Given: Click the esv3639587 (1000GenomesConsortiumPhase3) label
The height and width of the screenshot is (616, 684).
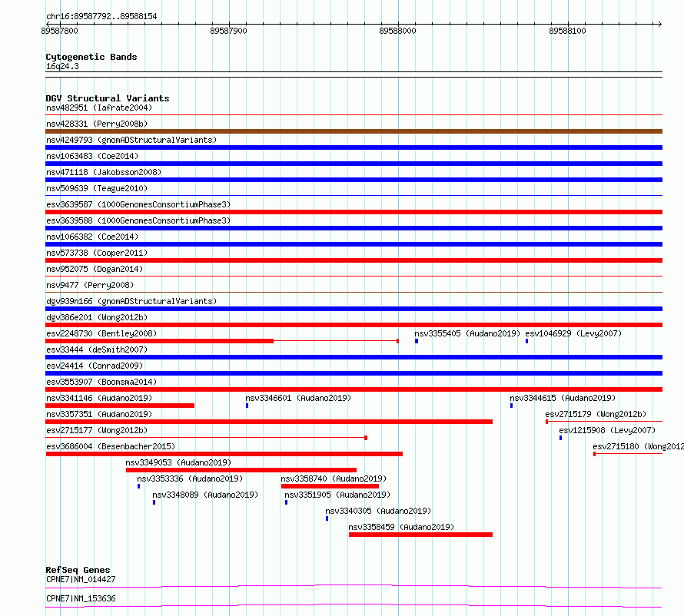Looking at the screenshot, I should (138, 204).
